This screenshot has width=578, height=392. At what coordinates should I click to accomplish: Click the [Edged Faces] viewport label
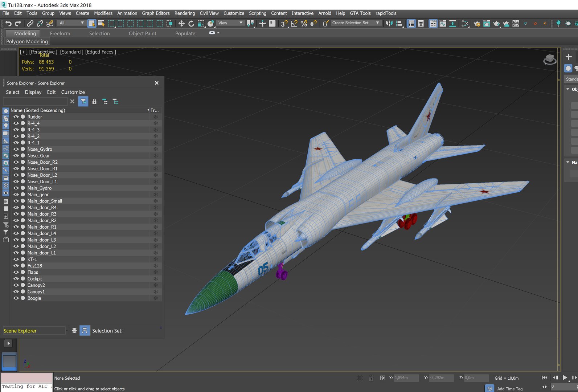(x=101, y=52)
